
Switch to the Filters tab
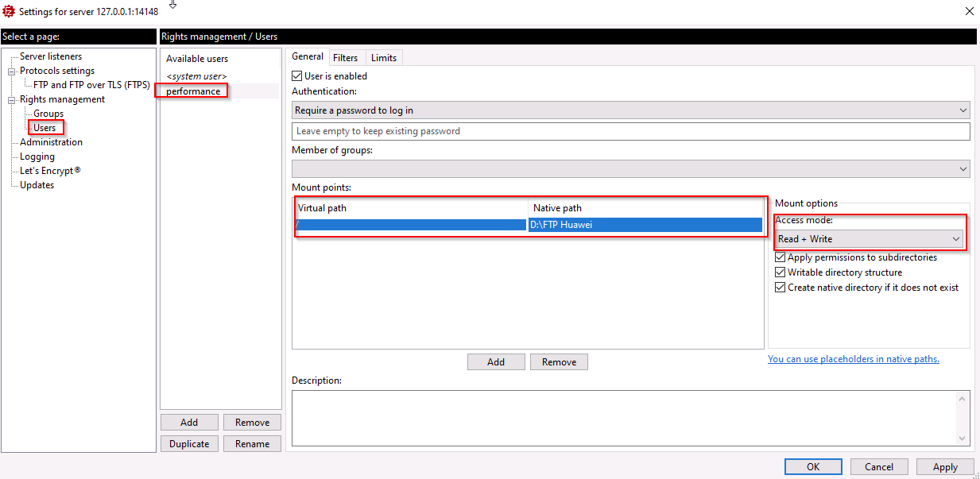click(347, 57)
